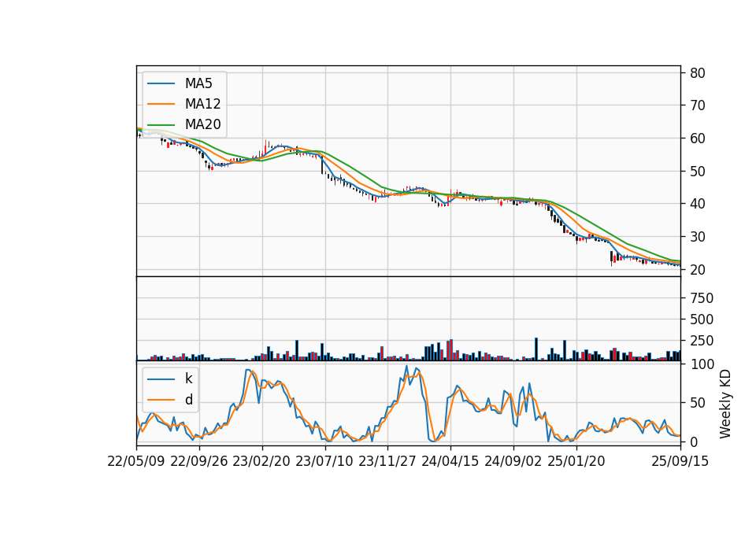Viewport: 756px width, 543px height.
Task: Click the price axis value 30
Action: tap(697, 237)
